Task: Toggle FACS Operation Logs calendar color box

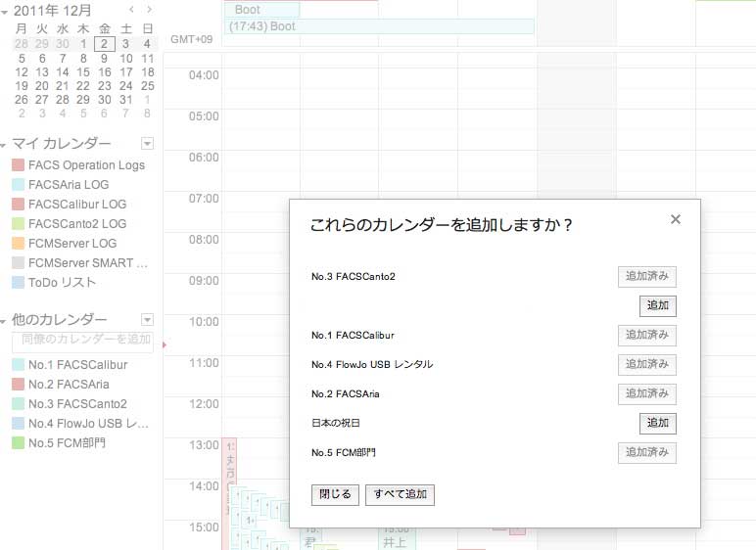Action: pos(18,165)
